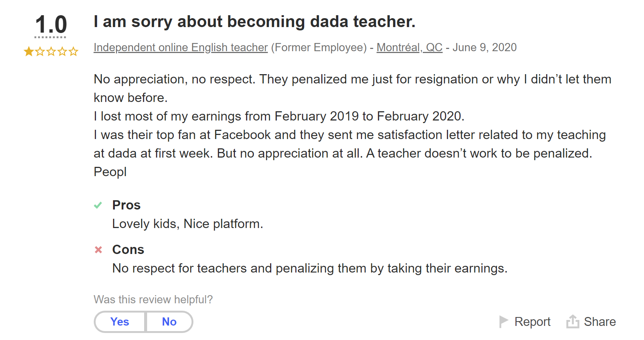Click the filled gold star
The image size is (644, 340).
[x=29, y=52]
